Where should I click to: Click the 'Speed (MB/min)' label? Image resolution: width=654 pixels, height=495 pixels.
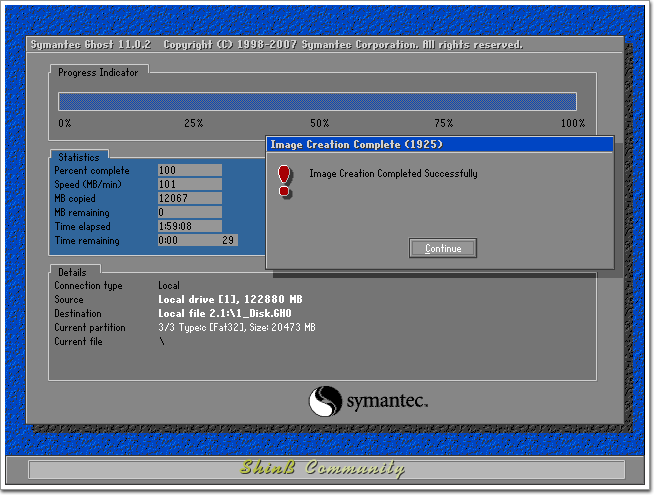[x=88, y=184]
